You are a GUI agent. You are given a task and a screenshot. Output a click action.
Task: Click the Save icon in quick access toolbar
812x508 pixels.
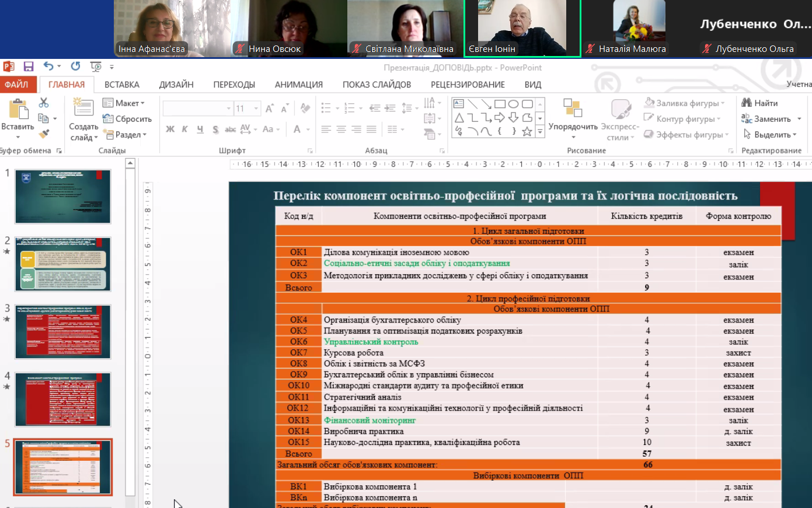pyautogui.click(x=28, y=66)
